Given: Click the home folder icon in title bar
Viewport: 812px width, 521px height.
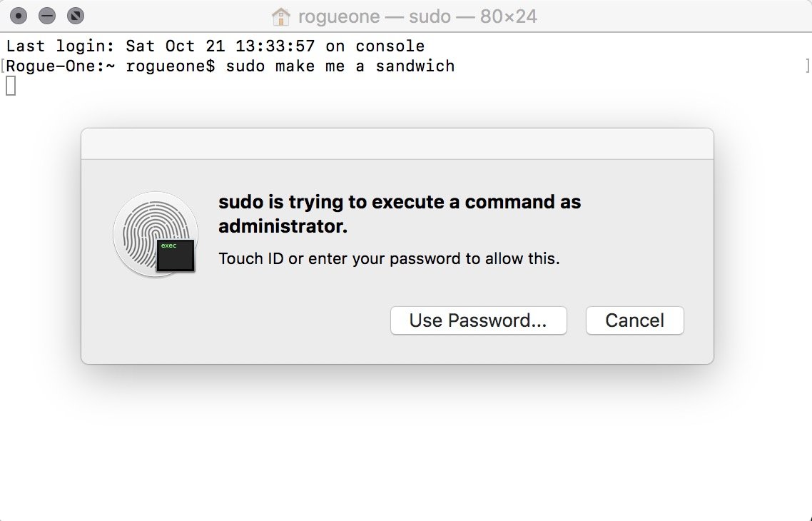Looking at the screenshot, I should (x=282, y=16).
